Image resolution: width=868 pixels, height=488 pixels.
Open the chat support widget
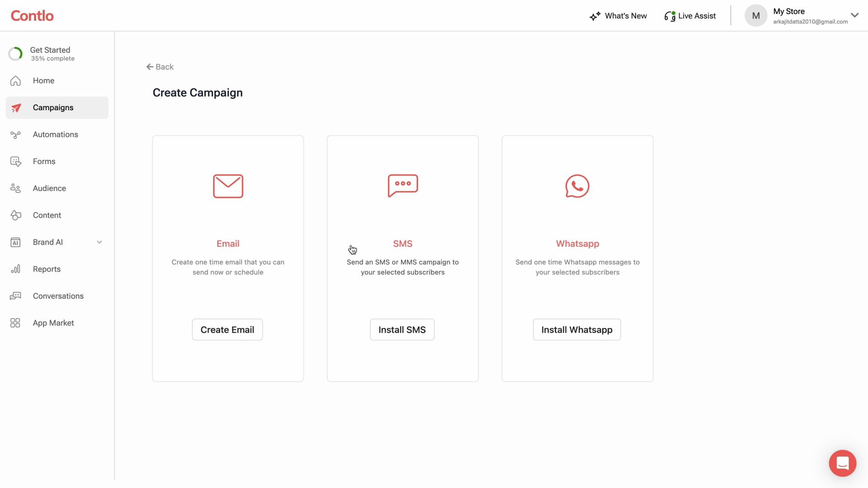(x=842, y=463)
